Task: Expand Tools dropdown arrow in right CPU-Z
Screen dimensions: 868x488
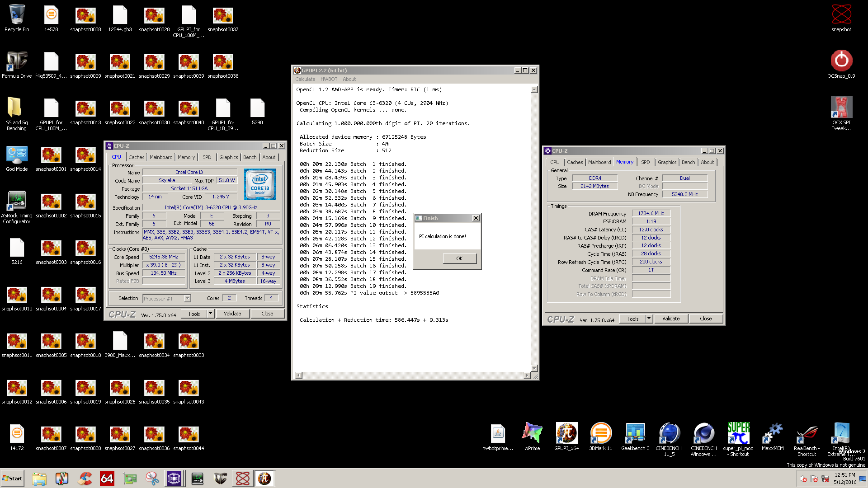Action: coord(649,319)
